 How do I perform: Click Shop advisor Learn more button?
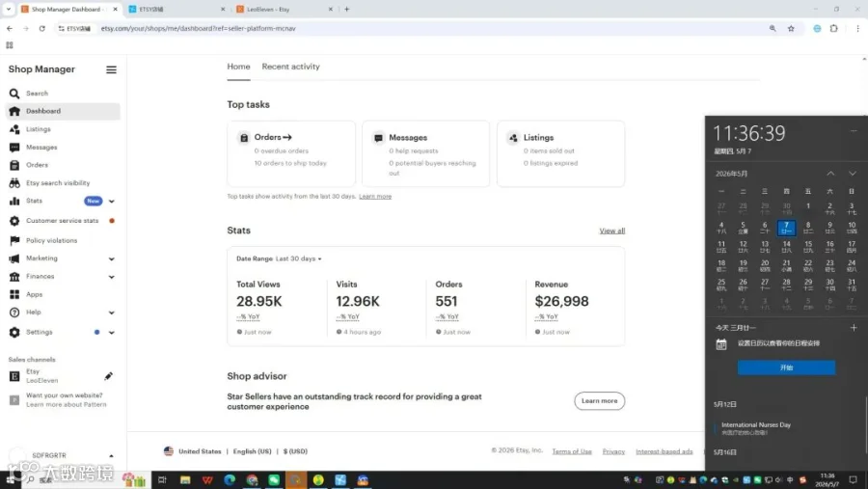tap(600, 401)
